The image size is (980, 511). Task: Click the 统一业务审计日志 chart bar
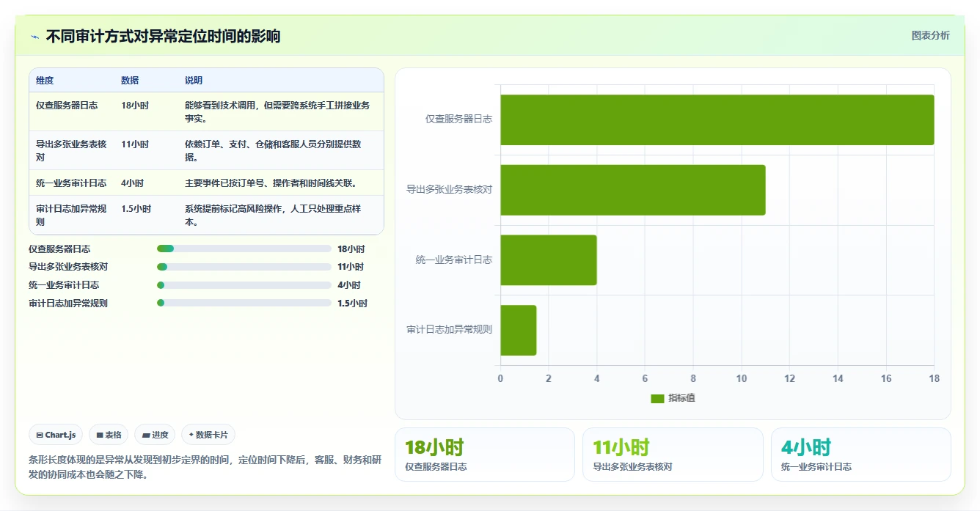tap(549, 260)
